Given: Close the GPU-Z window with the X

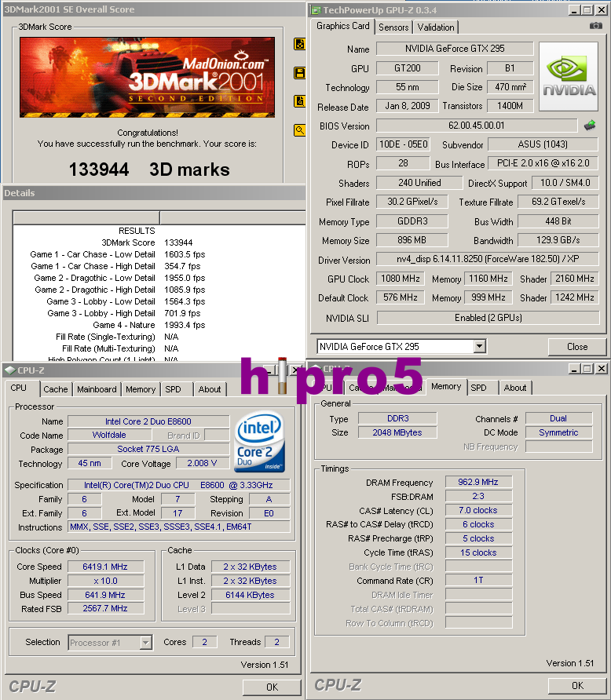Looking at the screenshot, I should click(601, 10).
